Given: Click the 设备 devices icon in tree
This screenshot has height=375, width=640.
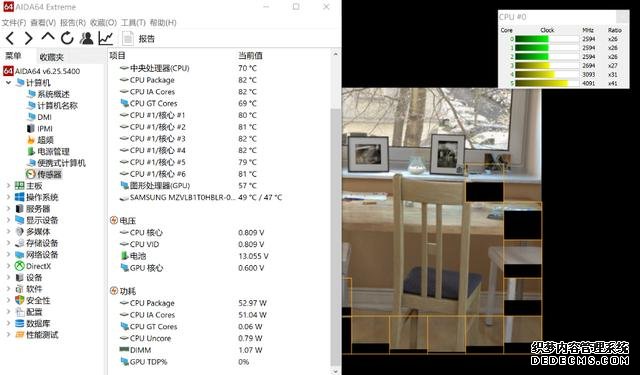Looking at the screenshot, I should [20, 277].
